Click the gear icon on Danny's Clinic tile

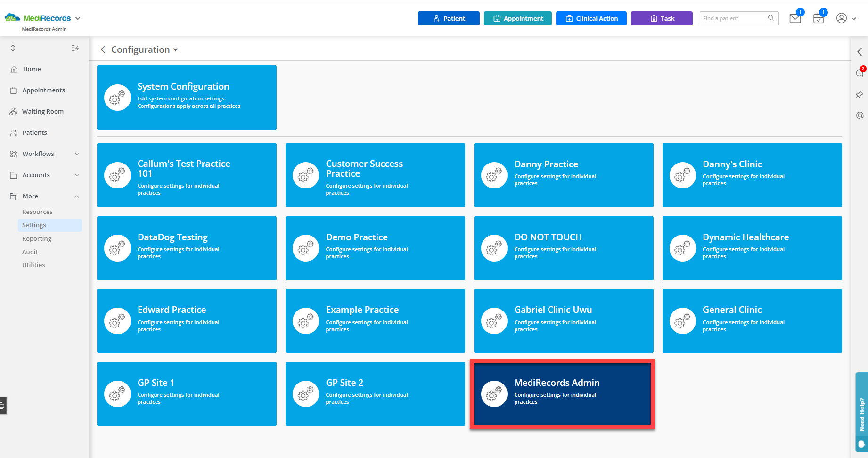[x=683, y=175]
